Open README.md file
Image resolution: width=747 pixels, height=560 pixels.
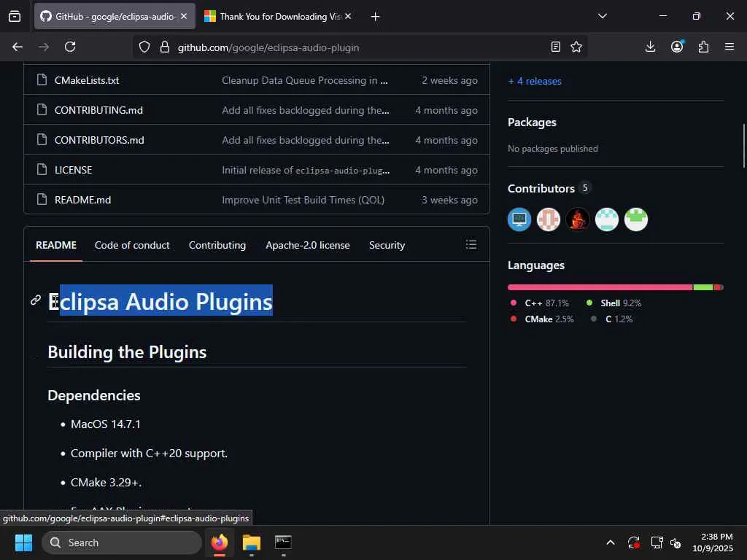(83, 200)
